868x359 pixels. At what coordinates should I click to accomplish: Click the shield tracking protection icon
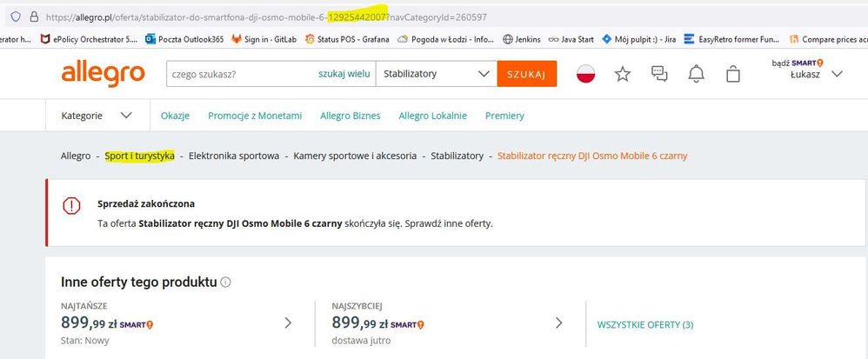16,17
